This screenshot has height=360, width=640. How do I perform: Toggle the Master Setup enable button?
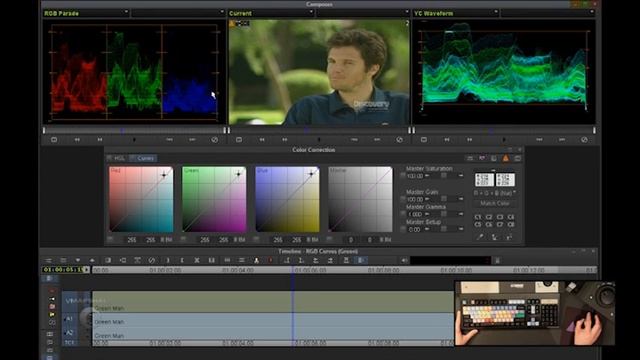(402, 229)
